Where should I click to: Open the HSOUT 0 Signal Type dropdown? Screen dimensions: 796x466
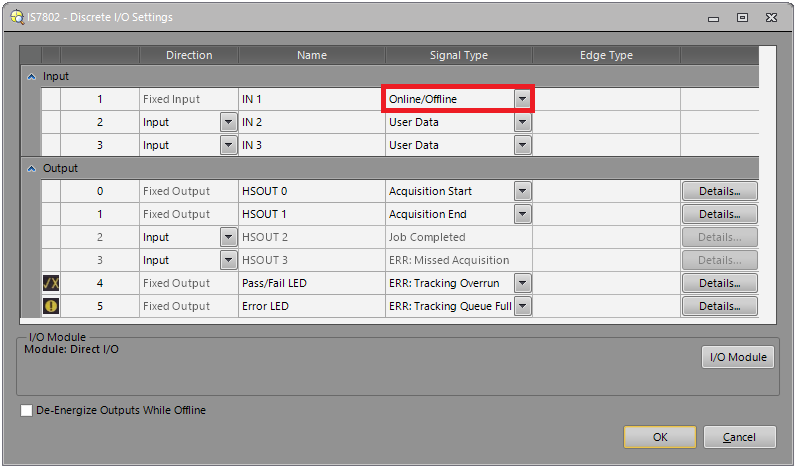pyautogui.click(x=522, y=191)
